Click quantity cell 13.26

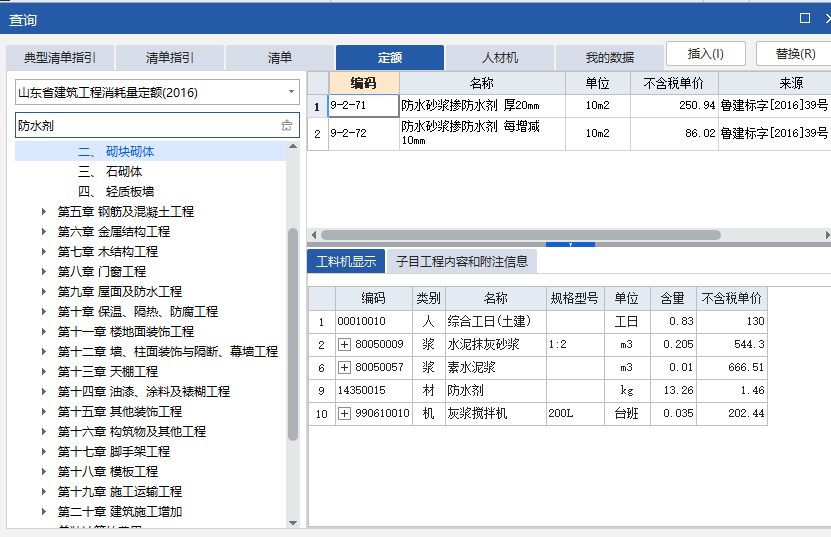click(673, 391)
